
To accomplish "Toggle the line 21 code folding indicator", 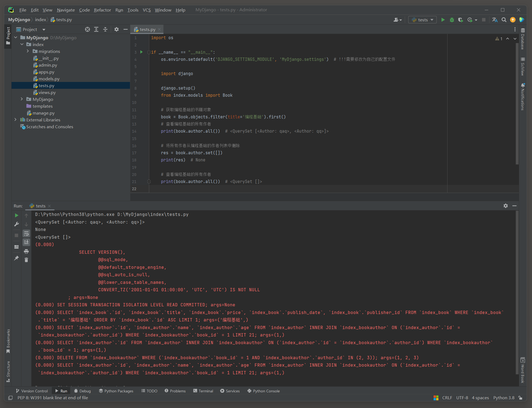I will (149, 182).
